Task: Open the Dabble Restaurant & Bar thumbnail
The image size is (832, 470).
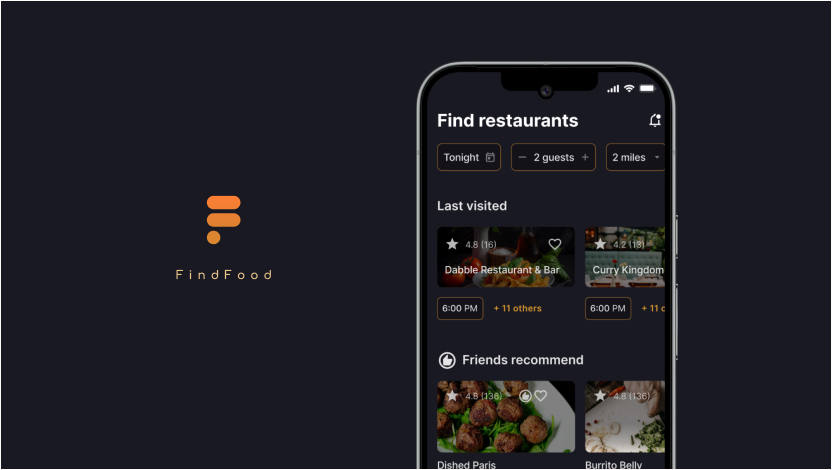Action: [x=506, y=257]
